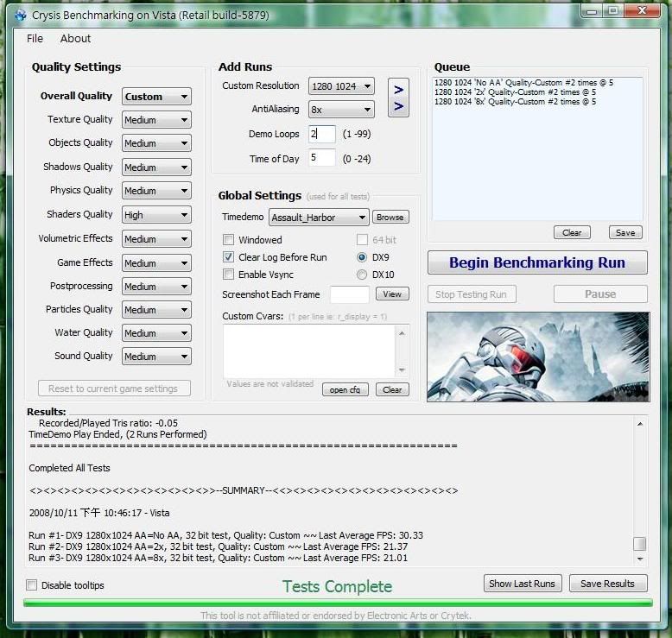Maximize the benchmarking window
This screenshot has width=672, height=638.
pyautogui.click(x=613, y=11)
